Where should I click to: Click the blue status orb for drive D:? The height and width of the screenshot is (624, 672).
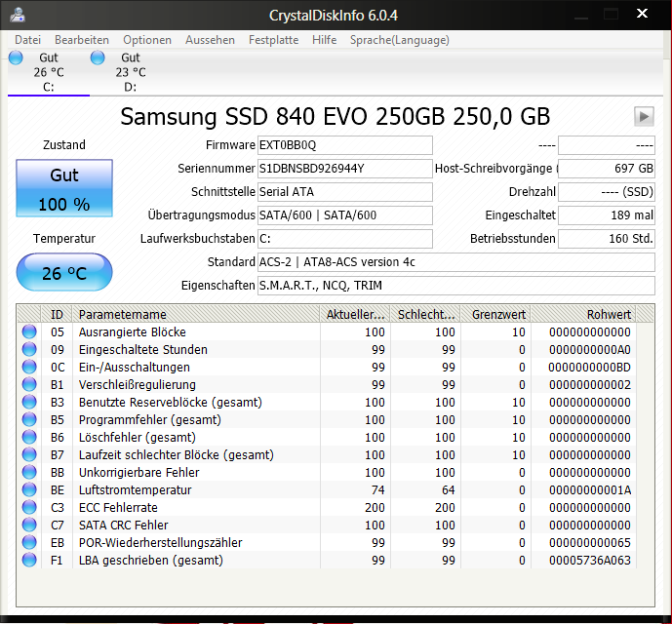pyautogui.click(x=98, y=58)
